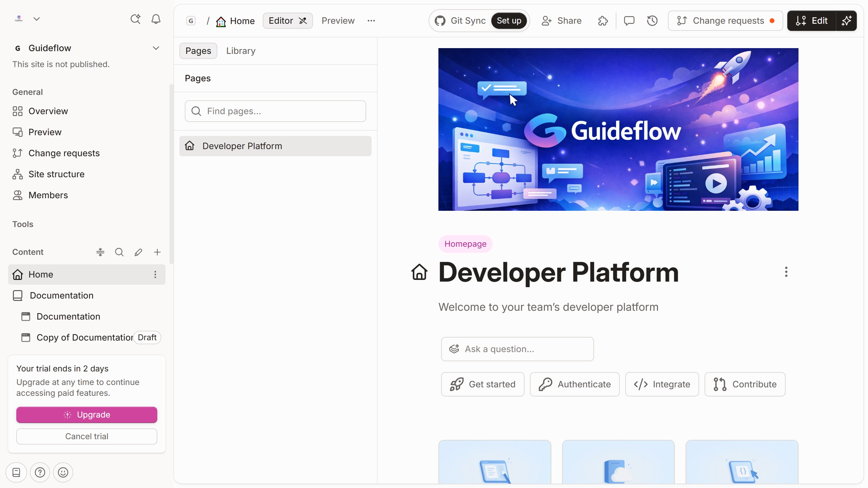Open the third card with code cursor illustration
The image size is (868, 488).
(742, 462)
